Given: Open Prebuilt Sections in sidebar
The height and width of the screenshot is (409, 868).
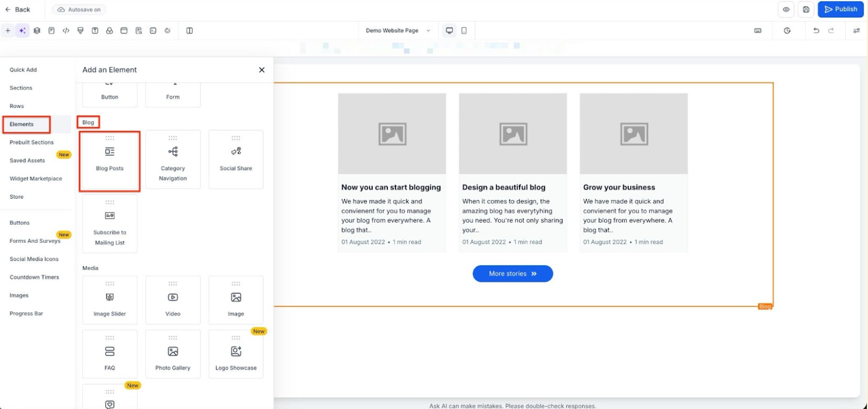Looking at the screenshot, I should click(x=32, y=142).
